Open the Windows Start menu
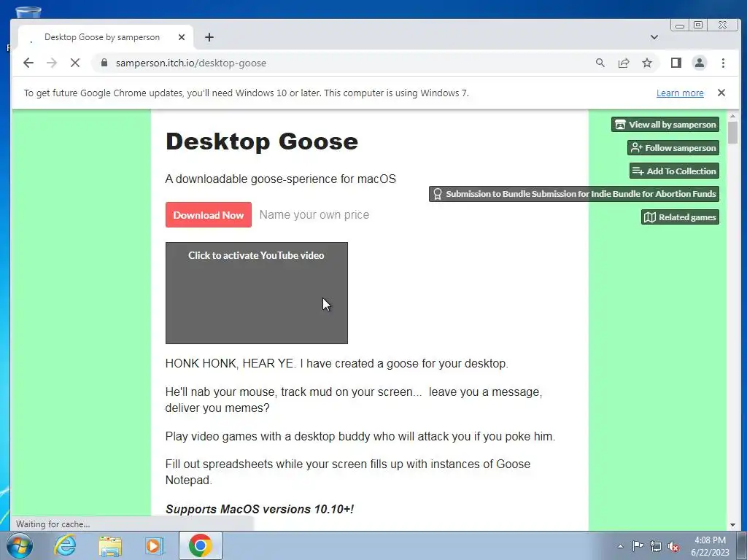Image resolution: width=747 pixels, height=560 pixels. (20, 545)
